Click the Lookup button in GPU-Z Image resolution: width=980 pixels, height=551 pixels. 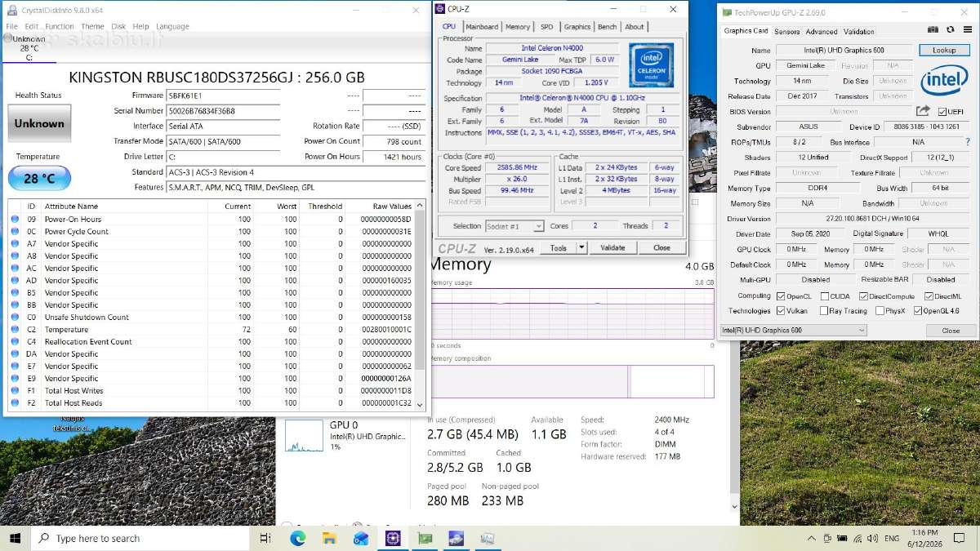click(944, 51)
